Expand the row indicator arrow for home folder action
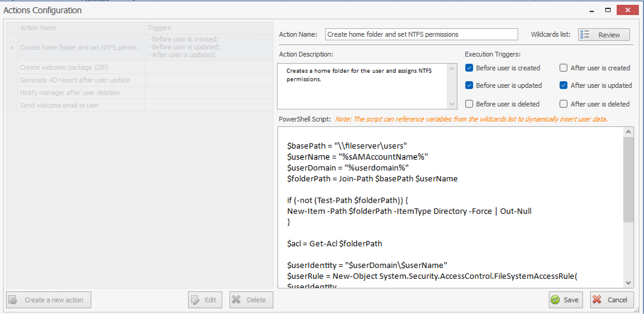The image size is (644, 314). coord(12,48)
